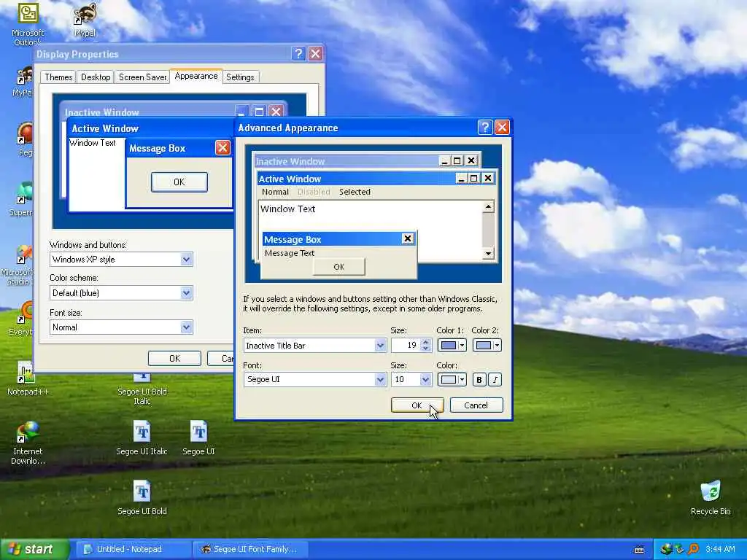
Task: Expand the Color scheme dropdown
Action: [x=186, y=293]
